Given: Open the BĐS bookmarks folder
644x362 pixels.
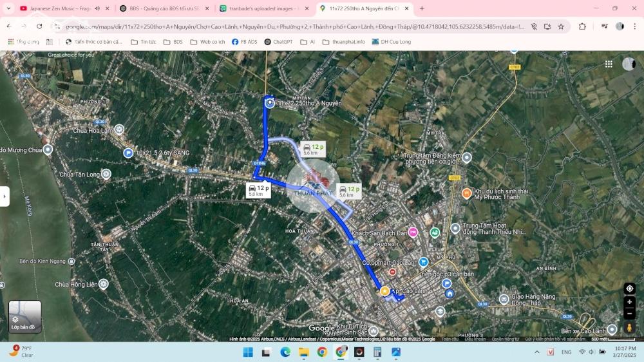Looking at the screenshot, I should click(x=173, y=42).
